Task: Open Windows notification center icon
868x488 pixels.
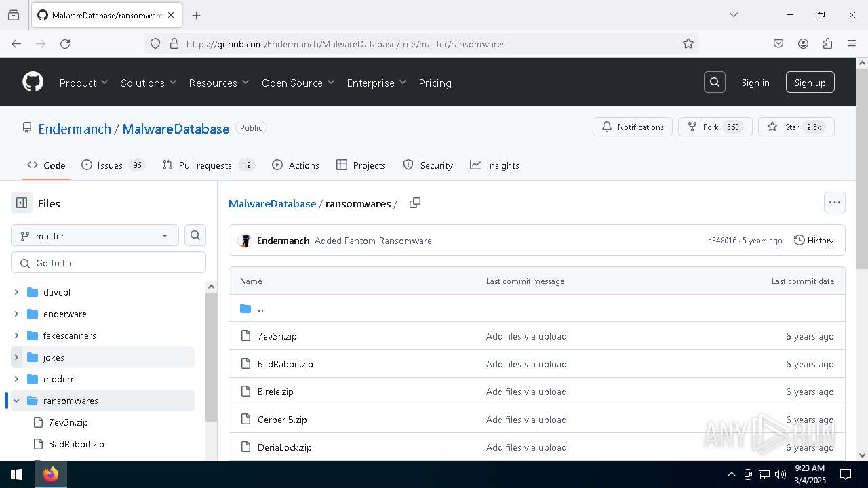Action: click(x=846, y=474)
